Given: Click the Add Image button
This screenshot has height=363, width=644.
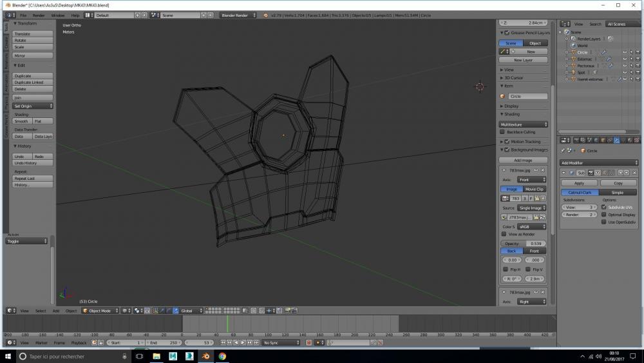Looking at the screenshot, I should tap(523, 160).
